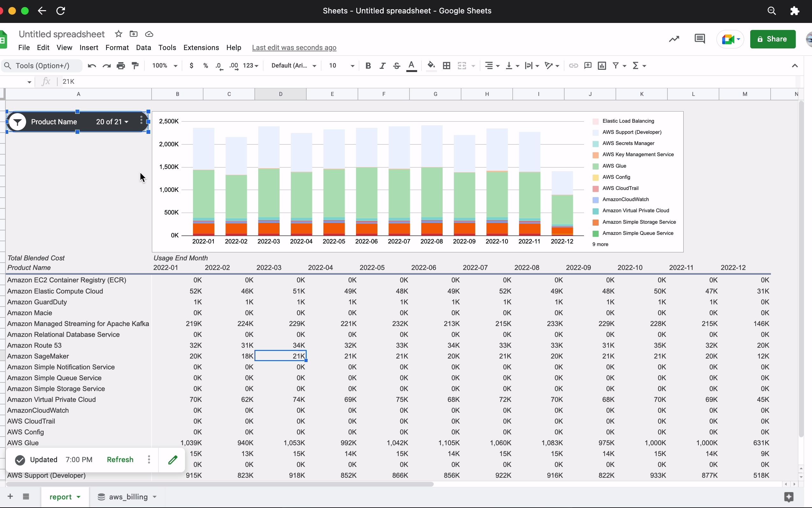Click the Refresh button in the Updated bar
The height and width of the screenshot is (508, 812).
[x=120, y=460]
